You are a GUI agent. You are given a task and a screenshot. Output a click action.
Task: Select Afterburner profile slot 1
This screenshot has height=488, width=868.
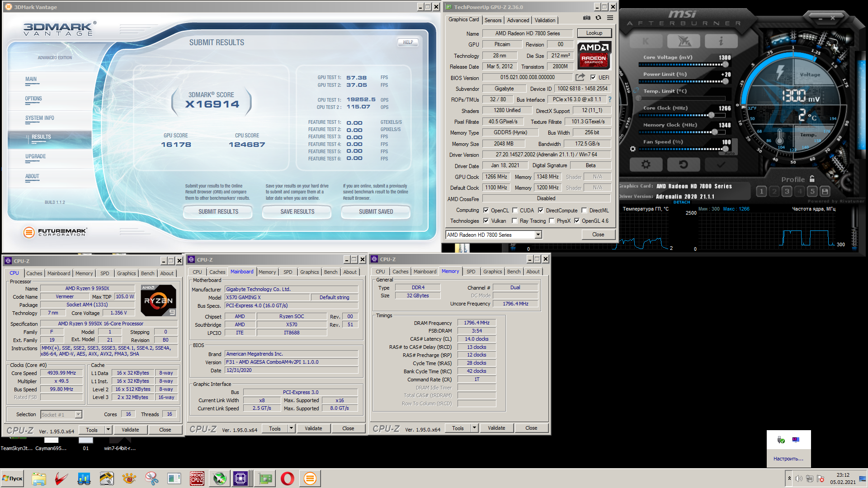[761, 192]
